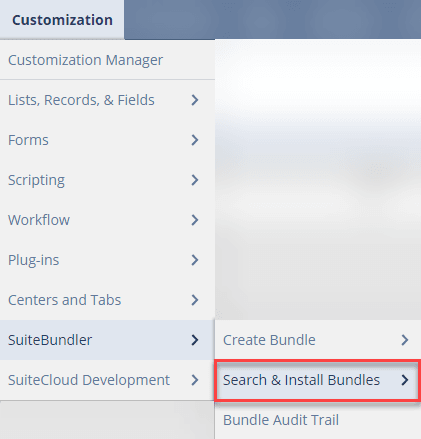Choose Create Bundle in submenu

tap(318, 340)
